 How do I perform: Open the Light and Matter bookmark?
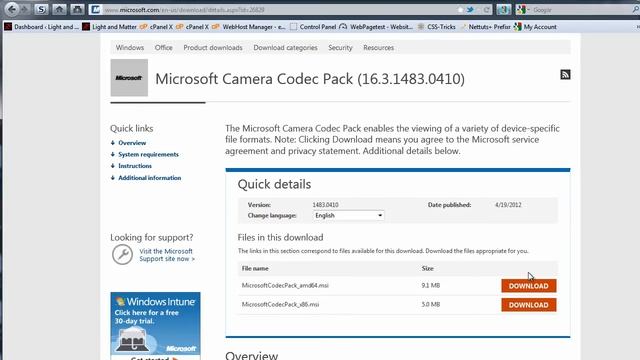pos(109,27)
